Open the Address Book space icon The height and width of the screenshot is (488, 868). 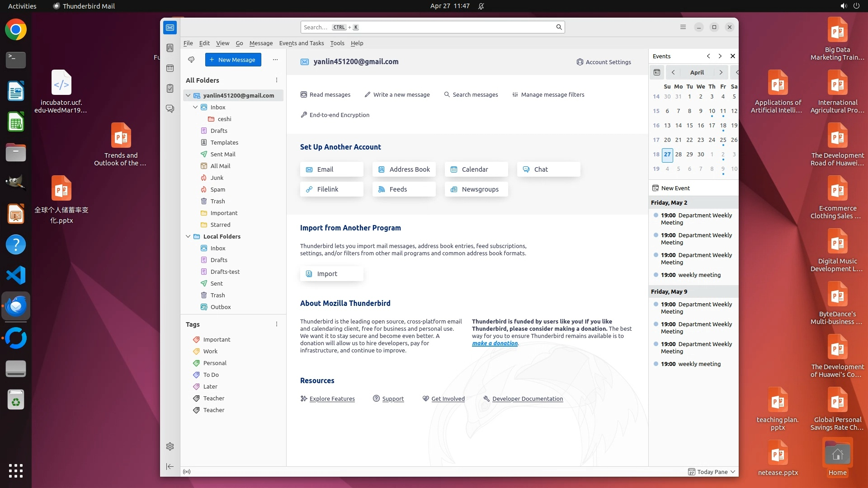tap(170, 48)
